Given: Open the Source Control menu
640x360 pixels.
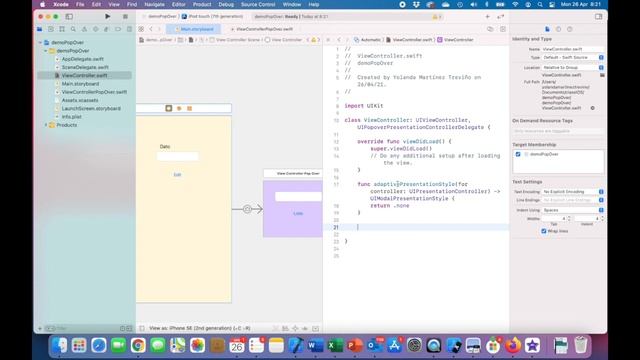Looking at the screenshot, I should pos(258,4).
